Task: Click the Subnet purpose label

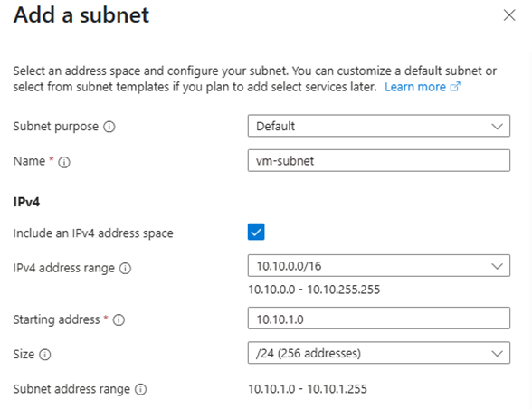Action: pos(56,127)
